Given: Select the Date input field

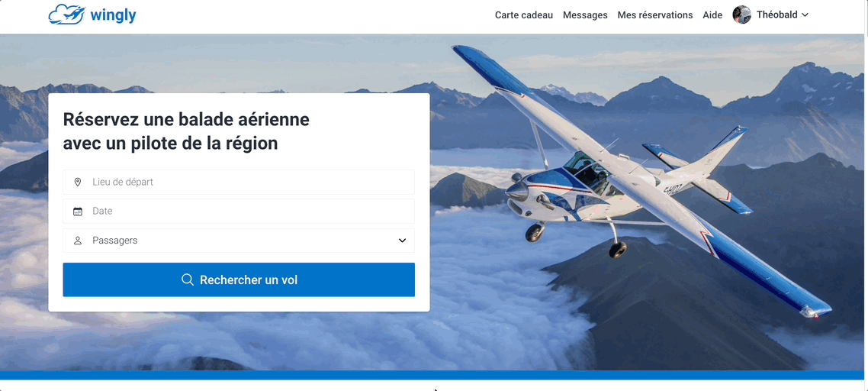Looking at the screenshot, I should coord(239,212).
